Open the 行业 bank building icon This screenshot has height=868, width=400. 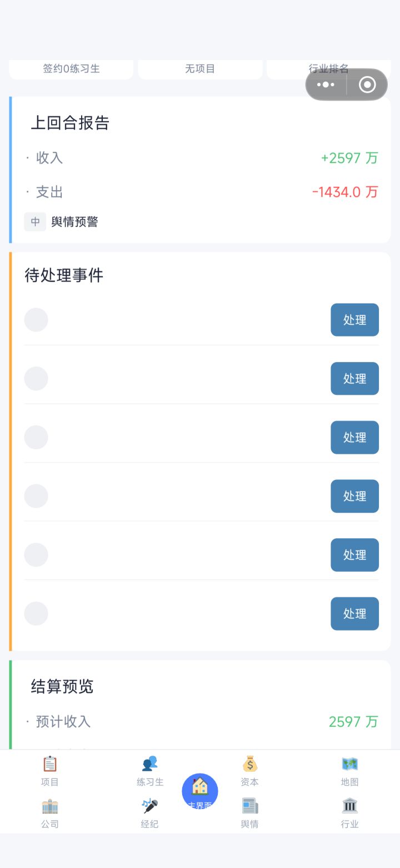click(x=350, y=806)
